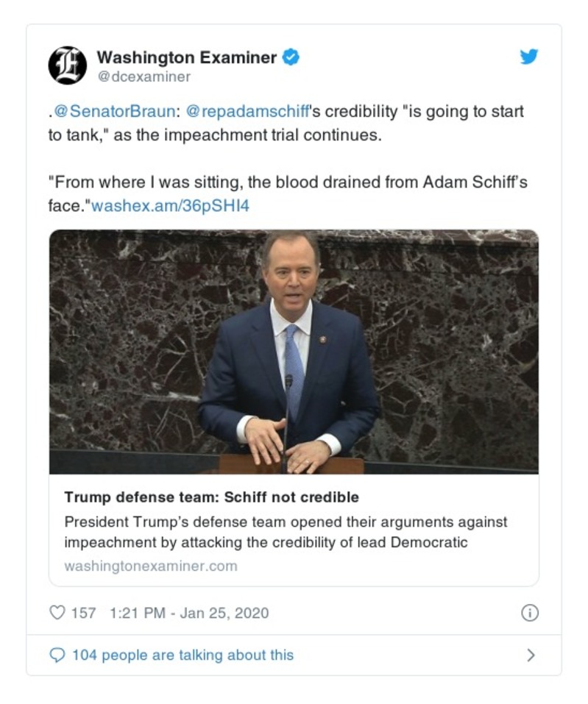Click the 157 likes count
This screenshot has height=704, width=588.
tap(83, 613)
